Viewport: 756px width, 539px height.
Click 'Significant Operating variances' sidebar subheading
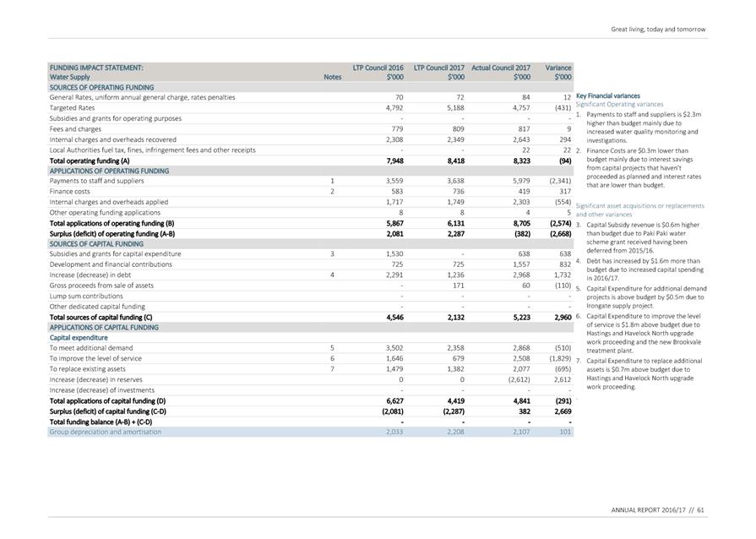coord(619,104)
